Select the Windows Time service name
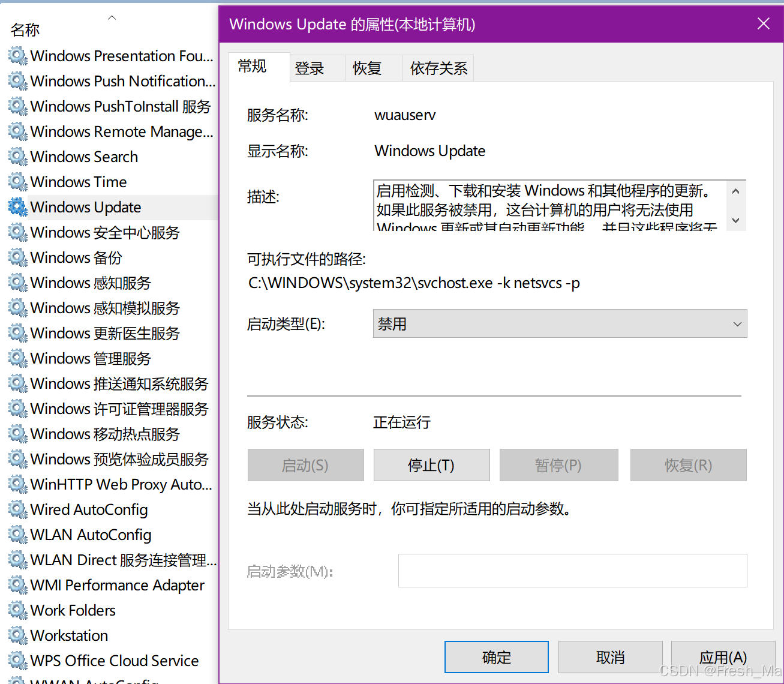 (x=79, y=182)
